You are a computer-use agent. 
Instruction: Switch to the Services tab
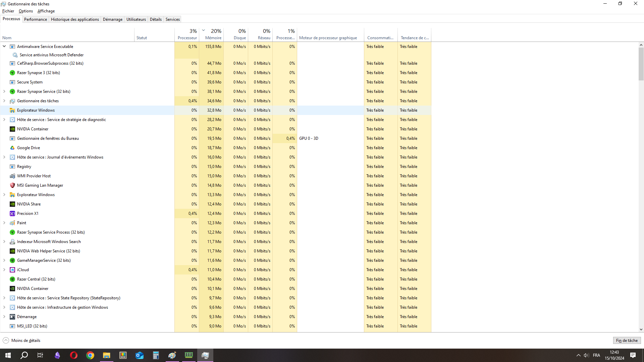173,19
